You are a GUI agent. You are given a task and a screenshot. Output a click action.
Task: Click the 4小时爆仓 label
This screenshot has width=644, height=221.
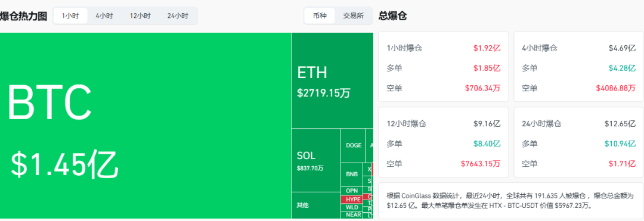(x=540, y=48)
